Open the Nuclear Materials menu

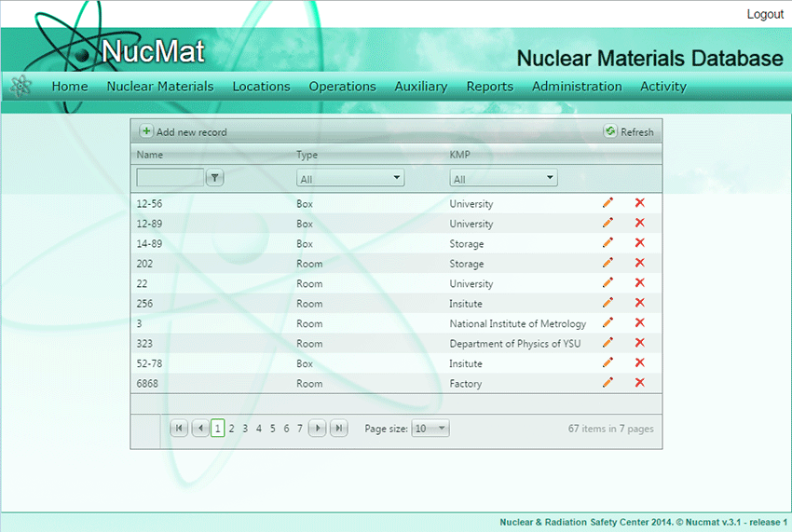coord(160,87)
